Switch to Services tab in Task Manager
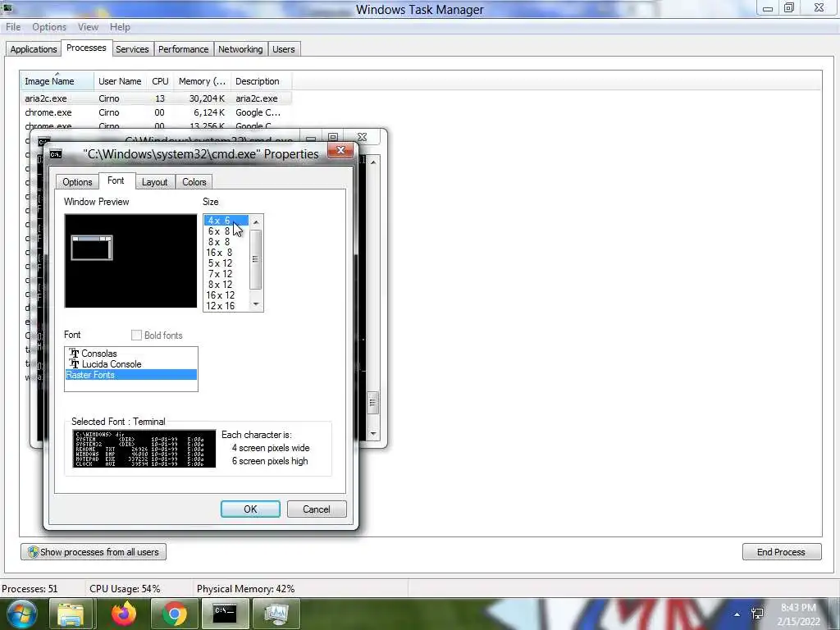The image size is (840, 630). [x=132, y=49]
